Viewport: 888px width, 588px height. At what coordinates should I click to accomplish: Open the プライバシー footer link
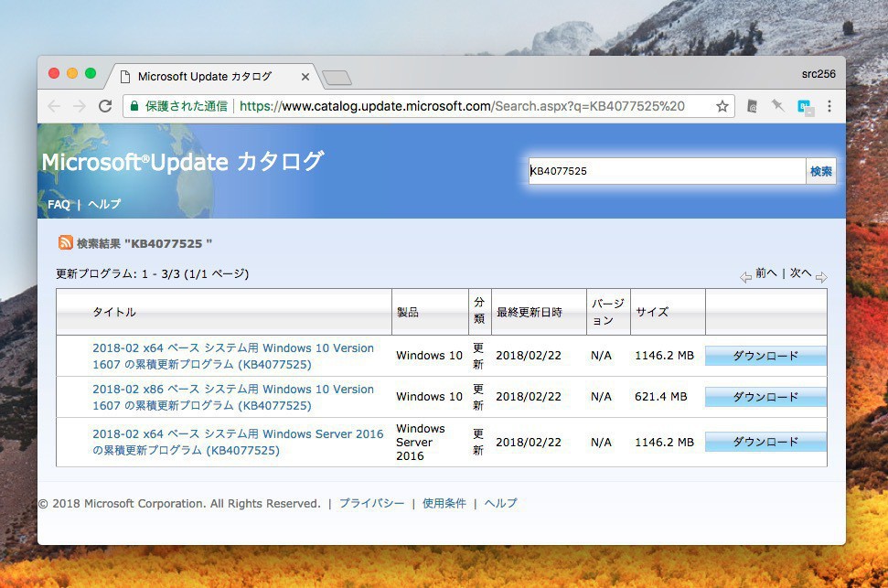coord(372,503)
